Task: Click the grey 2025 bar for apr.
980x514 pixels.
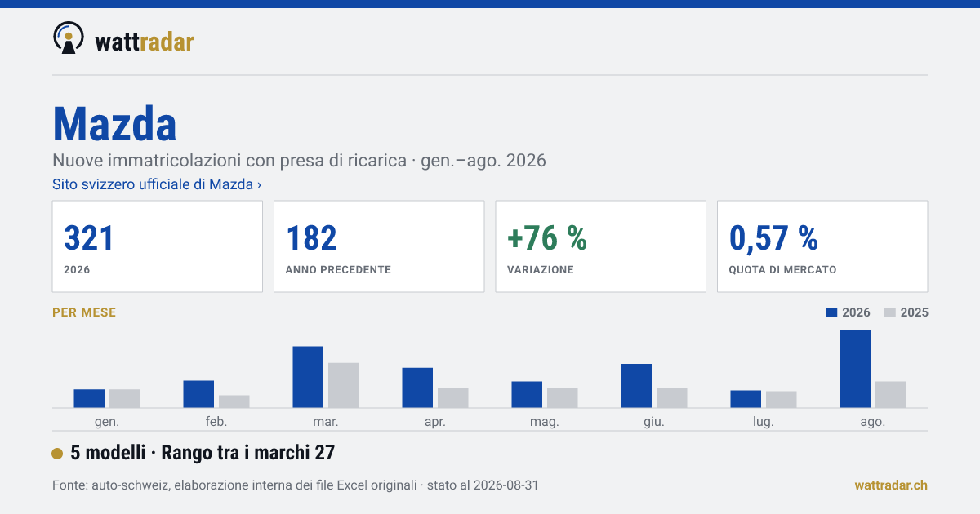Action: click(x=453, y=398)
